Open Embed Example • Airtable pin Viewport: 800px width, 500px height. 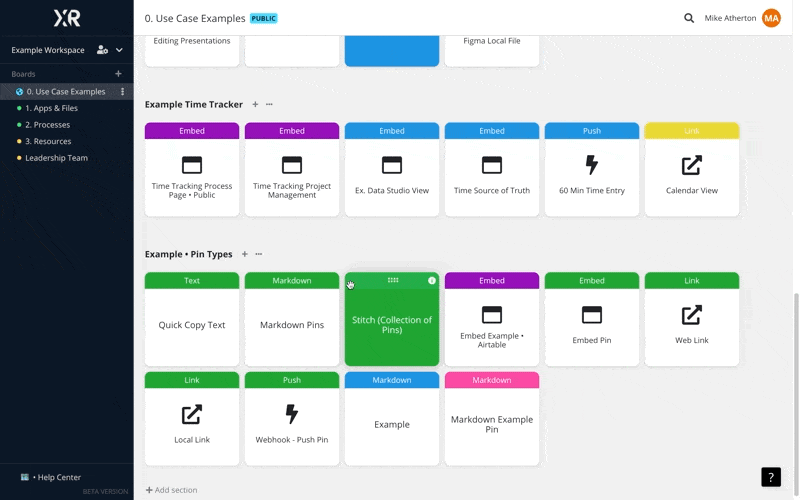[492, 319]
